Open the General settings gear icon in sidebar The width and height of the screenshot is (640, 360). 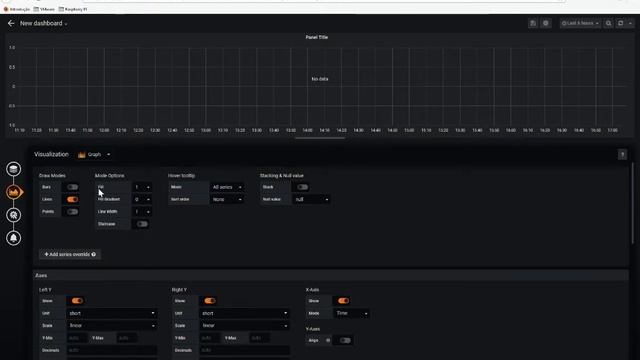click(13, 215)
